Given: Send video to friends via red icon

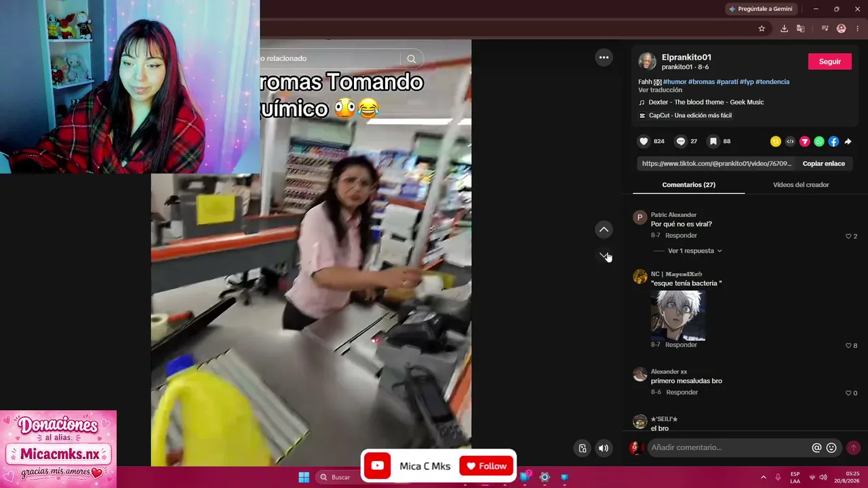Looking at the screenshot, I should [805, 142].
